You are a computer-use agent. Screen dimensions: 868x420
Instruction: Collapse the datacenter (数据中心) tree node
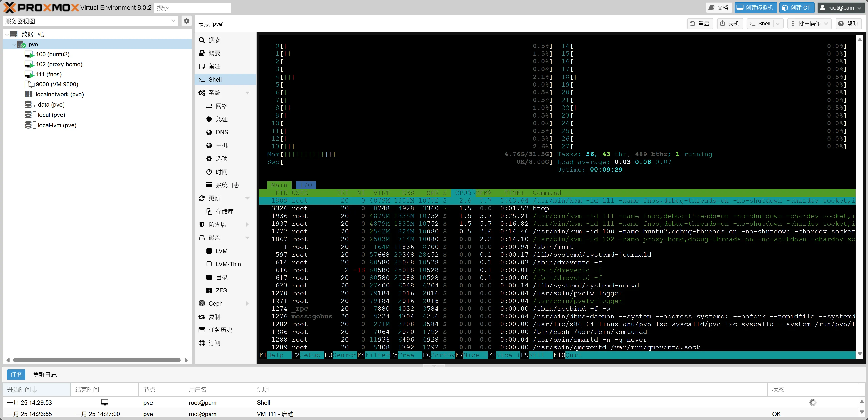[7, 34]
